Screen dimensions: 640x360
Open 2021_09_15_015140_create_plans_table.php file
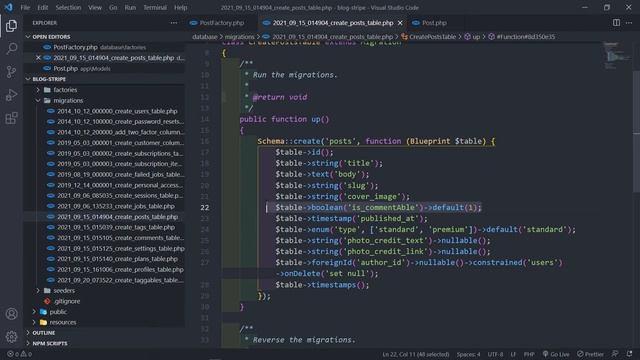pyautogui.click(x=117, y=259)
